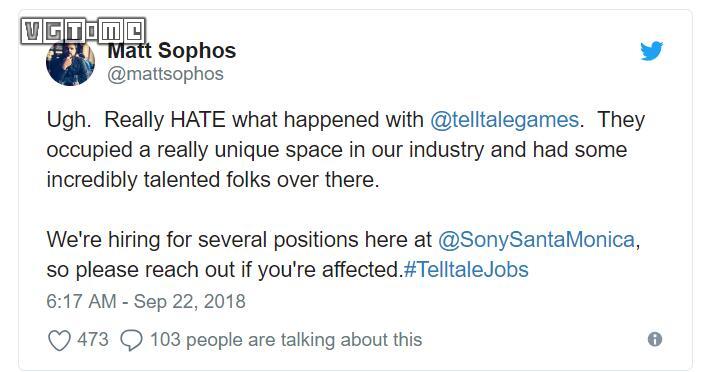
Task: Open the @SonySantaMonica mention link
Action: (536, 239)
